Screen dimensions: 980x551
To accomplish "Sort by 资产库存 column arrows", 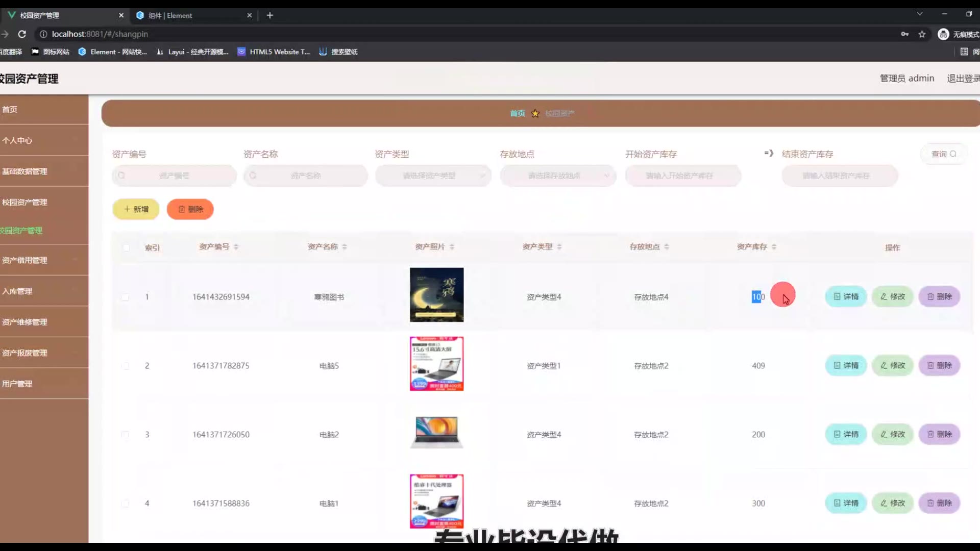I will pyautogui.click(x=774, y=247).
